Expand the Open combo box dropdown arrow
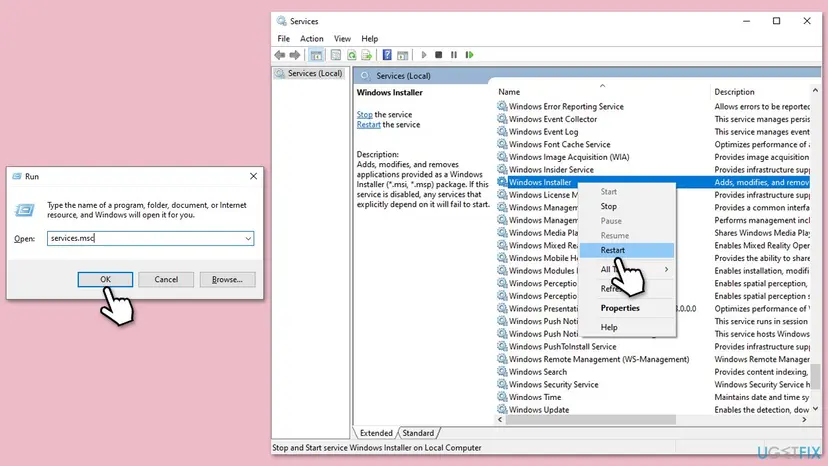 248,238
